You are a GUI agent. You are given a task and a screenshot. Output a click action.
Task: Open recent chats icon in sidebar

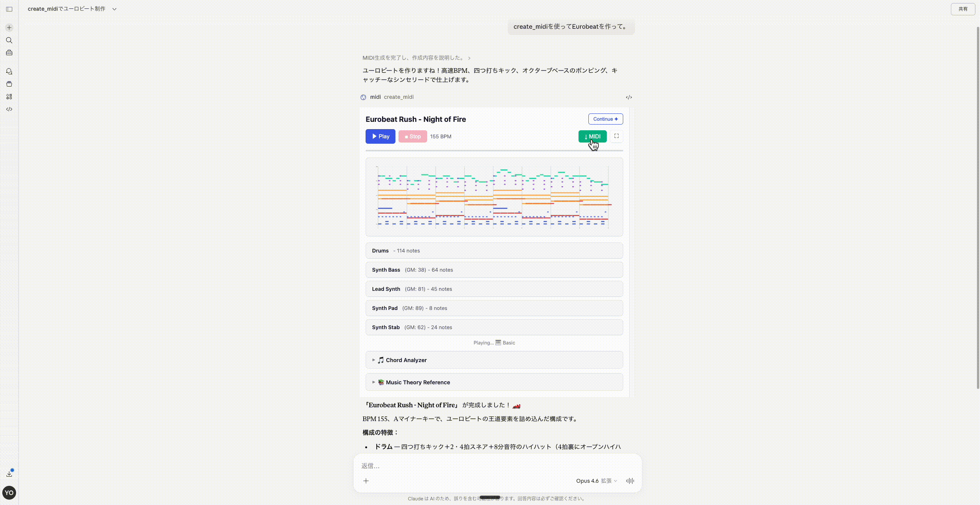pos(10,72)
